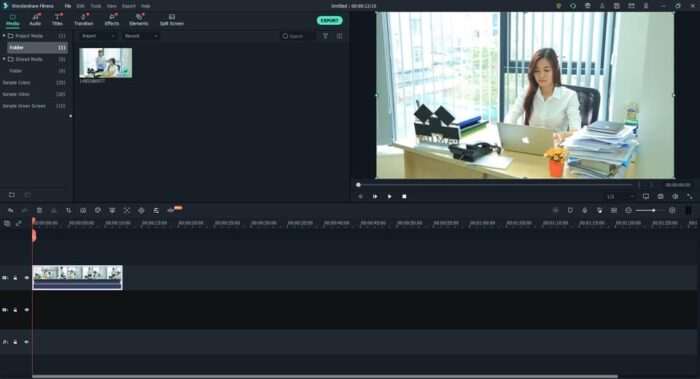Toggle the eye icon of the second video track
The width and height of the screenshot is (700, 379).
[27, 310]
